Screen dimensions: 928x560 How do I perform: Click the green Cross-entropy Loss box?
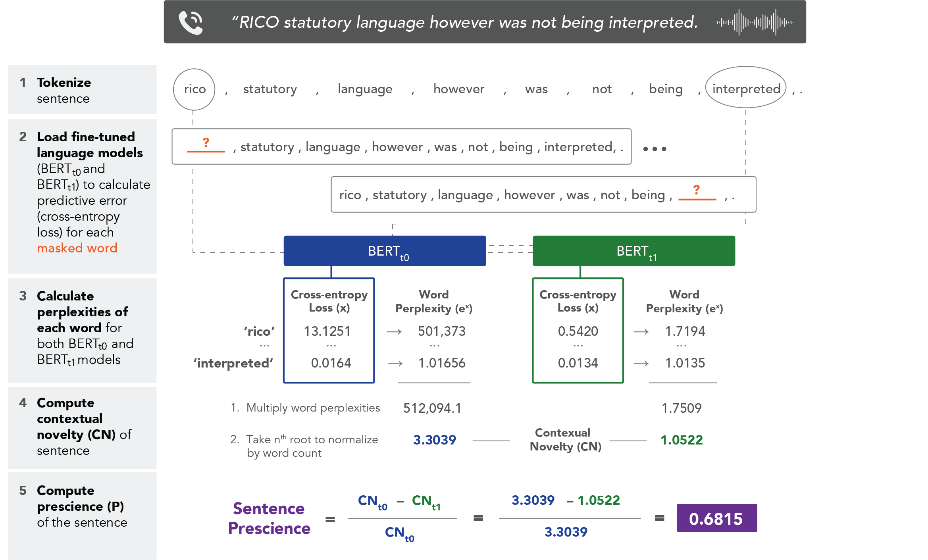tap(578, 330)
